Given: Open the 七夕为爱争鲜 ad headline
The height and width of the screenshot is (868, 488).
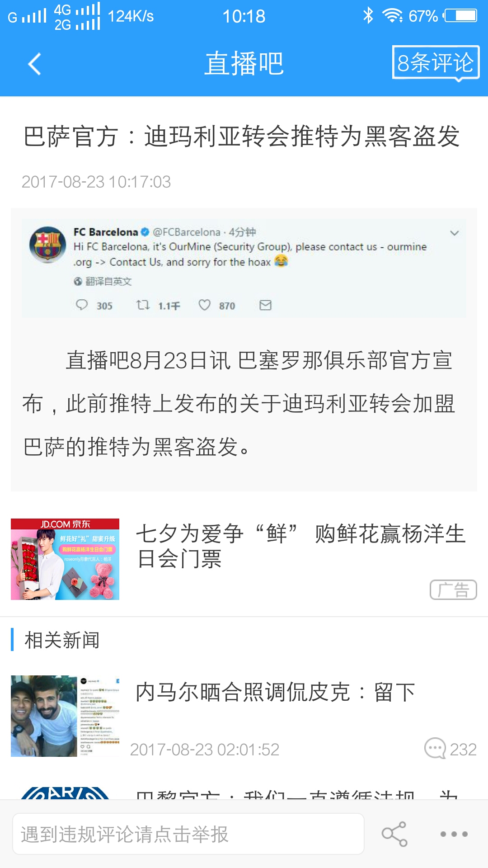Looking at the screenshot, I should [300, 546].
